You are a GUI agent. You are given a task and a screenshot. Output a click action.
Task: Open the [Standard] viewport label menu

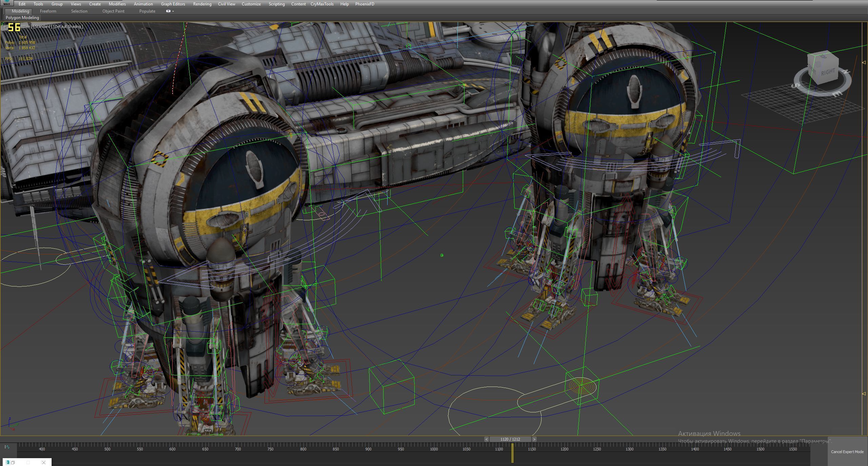pos(43,26)
